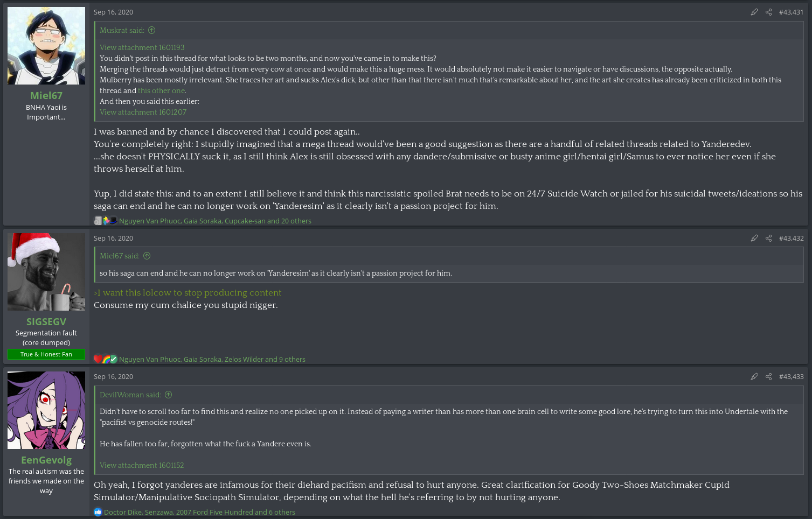Image resolution: width=812 pixels, height=519 pixels.
Task: Open the #43,433 post permalink
Action: click(x=791, y=376)
